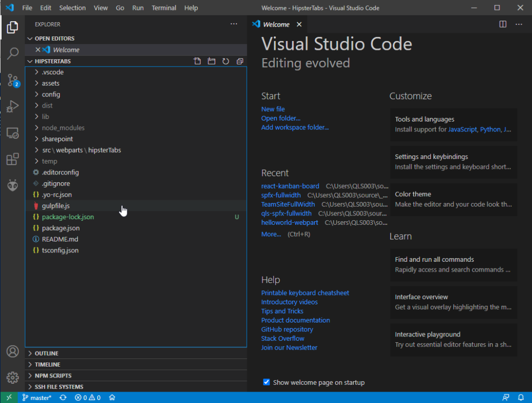This screenshot has height=403, width=532.
Task: Open the Manage gear icon
Action: pyautogui.click(x=12, y=377)
